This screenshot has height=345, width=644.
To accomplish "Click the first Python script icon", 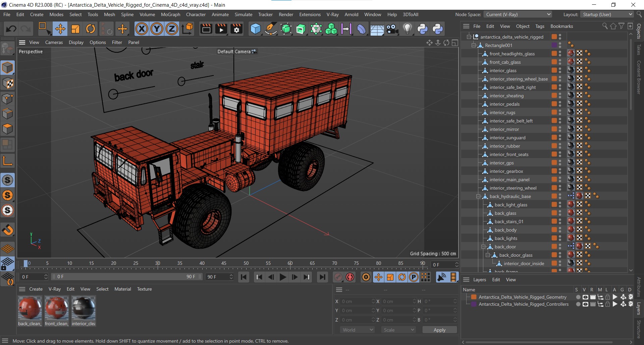I will 423,29.
